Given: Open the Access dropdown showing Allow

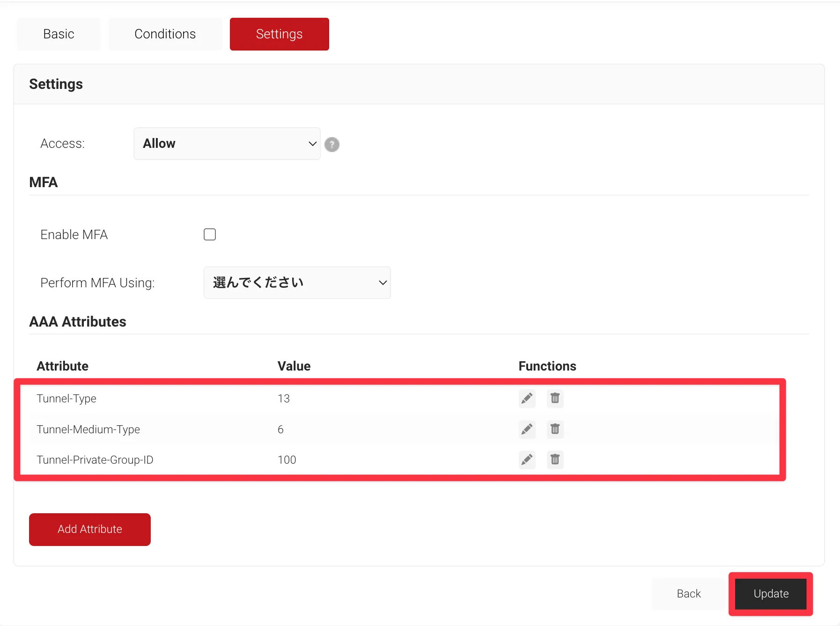Looking at the screenshot, I should (x=227, y=144).
